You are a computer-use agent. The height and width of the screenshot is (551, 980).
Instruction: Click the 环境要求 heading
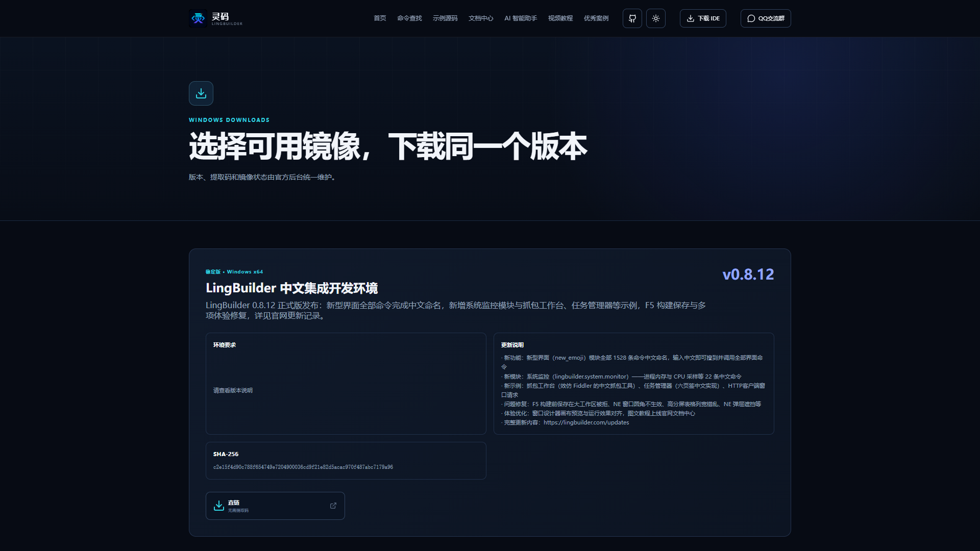[225, 345]
